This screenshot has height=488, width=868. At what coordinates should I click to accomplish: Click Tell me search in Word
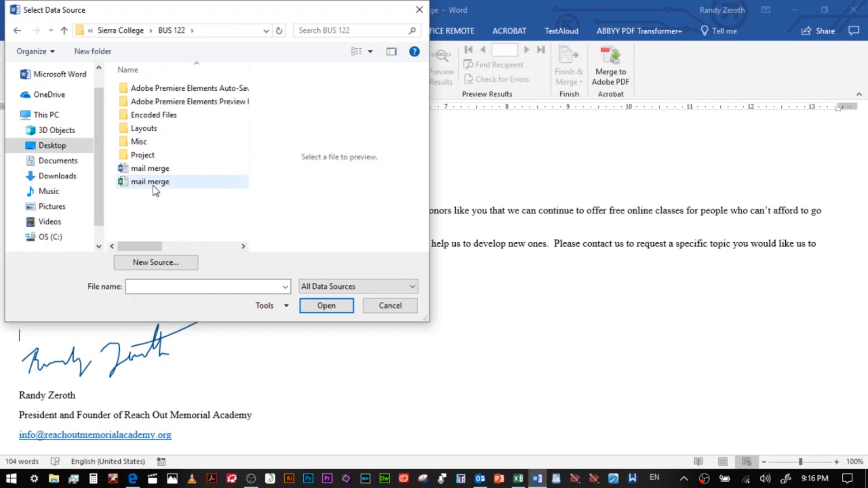pyautogui.click(x=719, y=31)
